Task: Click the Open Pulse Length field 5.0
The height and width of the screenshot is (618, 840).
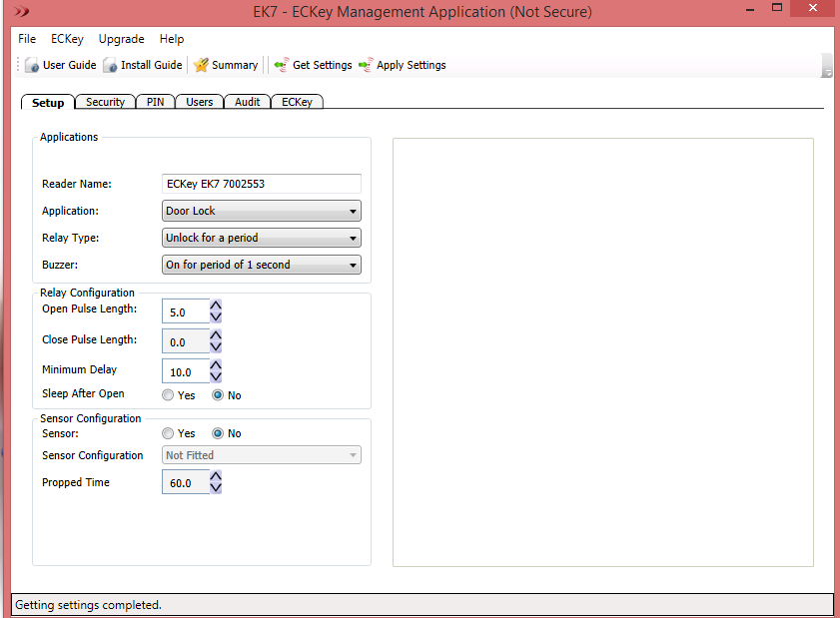Action: click(x=186, y=311)
